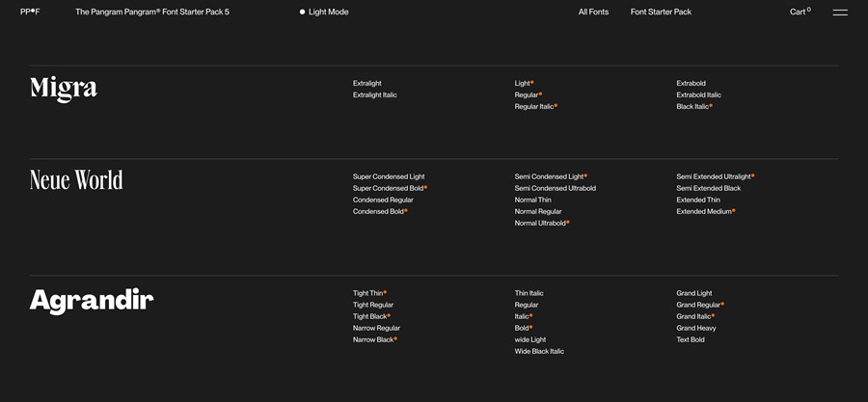
Task: Select Extended Medium
Action: [704, 212]
